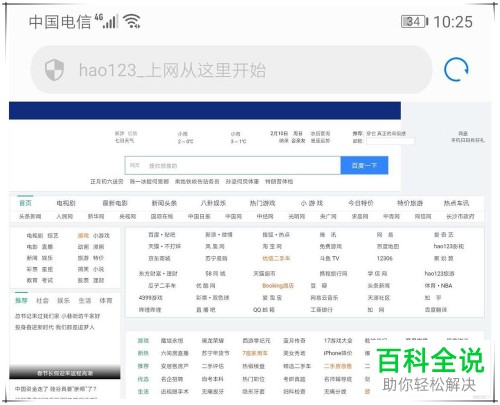Image resolution: width=500 pixels, height=405 pixels.
Task: Focus the hao123 address bar
Action: (231, 70)
